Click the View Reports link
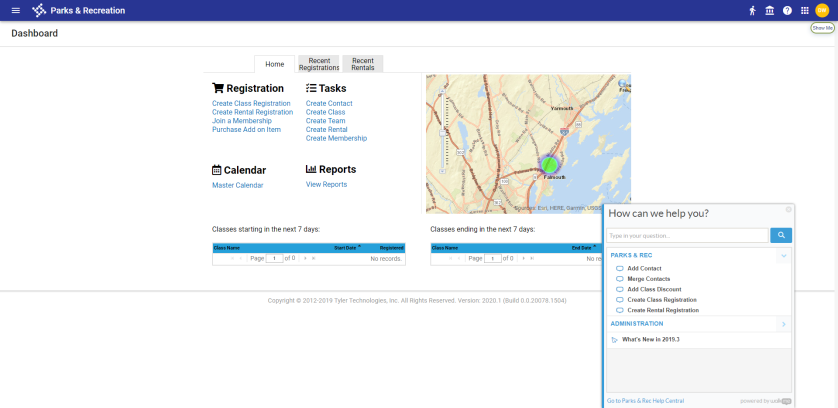The image size is (838, 408). 326,185
